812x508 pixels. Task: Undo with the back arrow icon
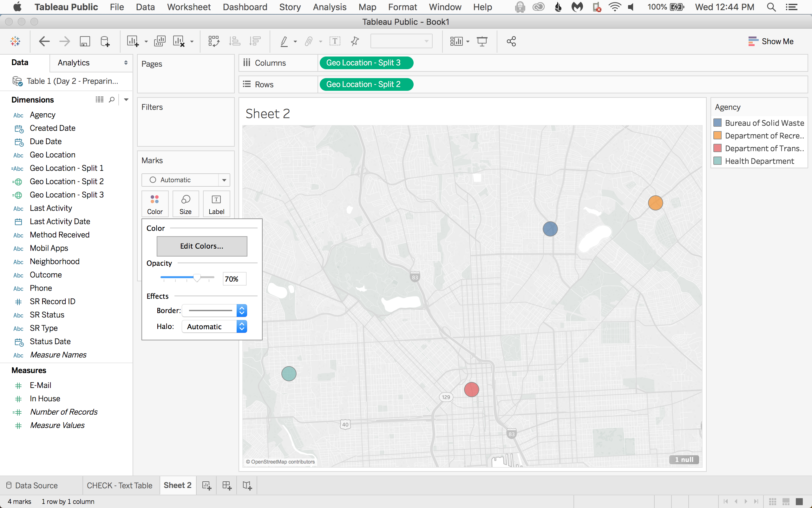[44, 41]
